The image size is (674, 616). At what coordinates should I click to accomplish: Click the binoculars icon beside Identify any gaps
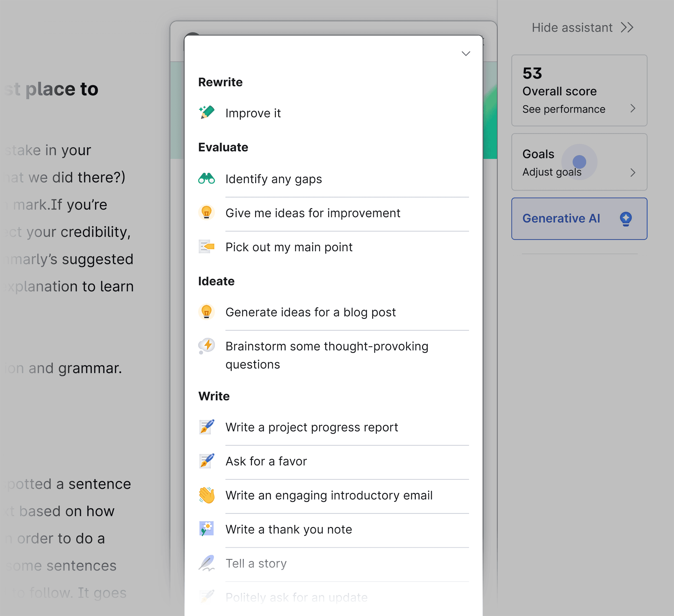(x=206, y=179)
